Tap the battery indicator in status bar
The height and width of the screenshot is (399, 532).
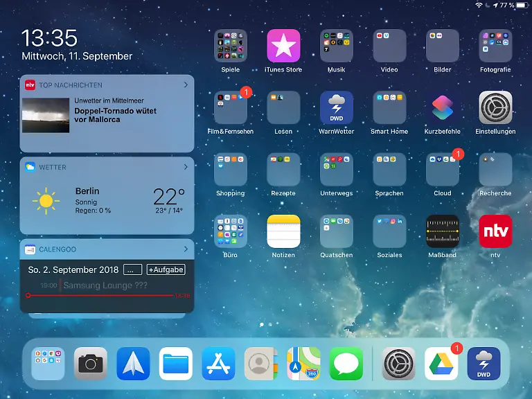522,5
